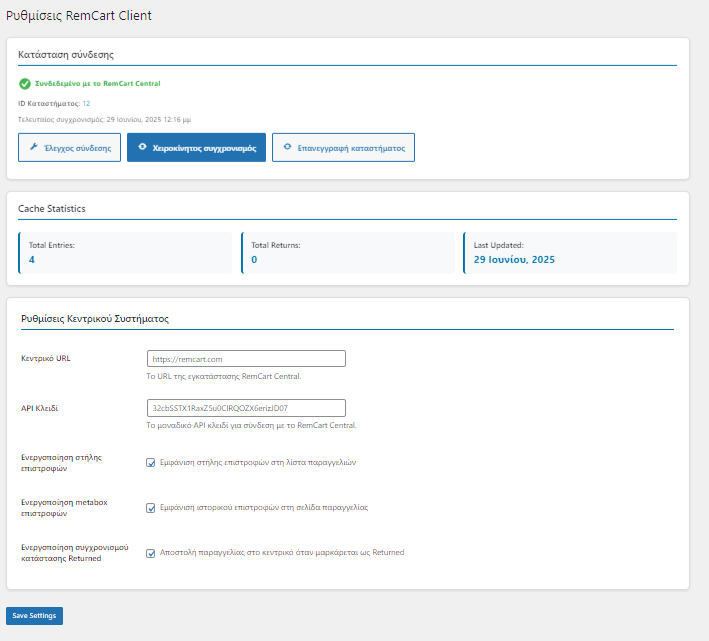Start Χειροκίνητος συγχρονισμός manual sync
709x641 pixels.
196,147
